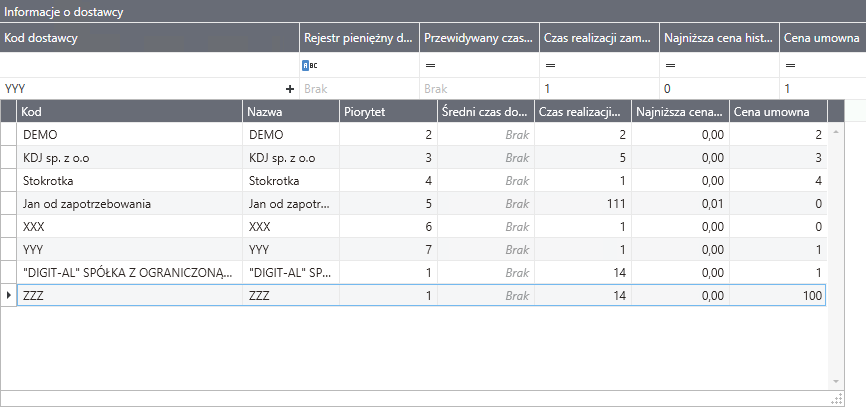Open the equals filter operator under Przewidywany czas

point(430,65)
